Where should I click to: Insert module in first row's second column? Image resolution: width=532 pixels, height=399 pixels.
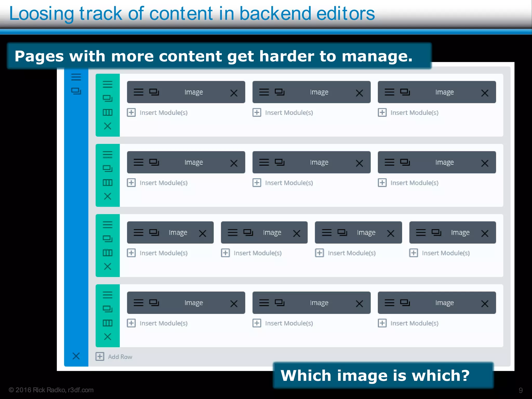coord(283,112)
